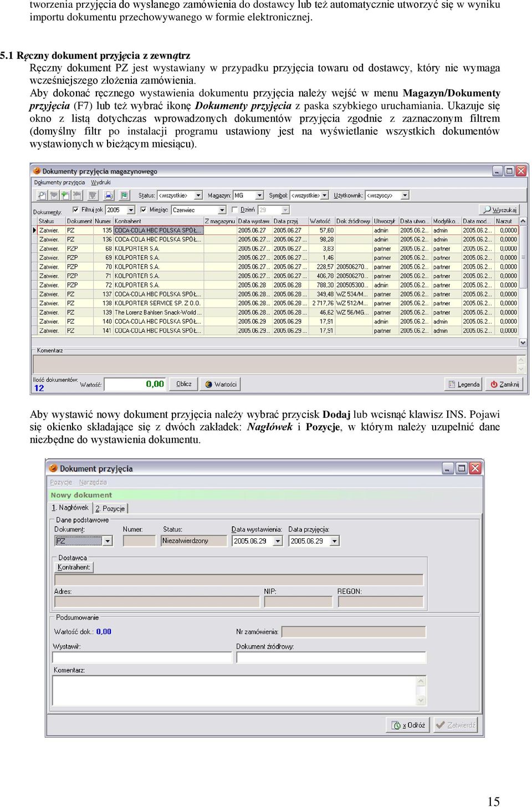The height and width of the screenshot is (807, 532).
Task: Click the Odłóż button
Action: click(x=409, y=725)
